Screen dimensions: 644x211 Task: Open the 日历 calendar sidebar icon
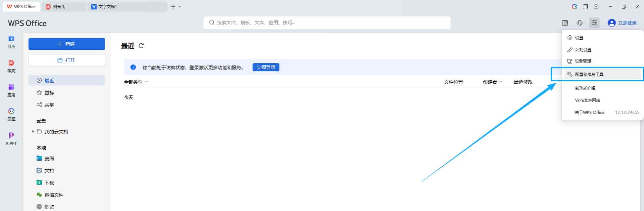coord(11,42)
